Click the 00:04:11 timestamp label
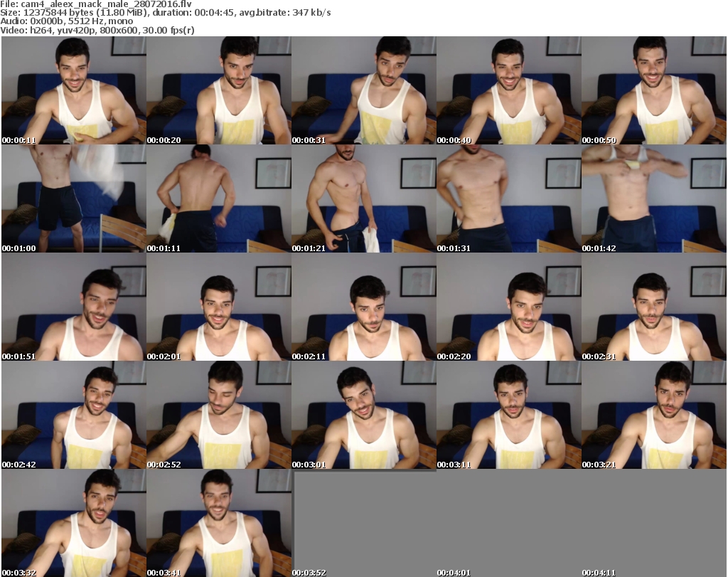Screen dimensions: 728x577 point(599,573)
